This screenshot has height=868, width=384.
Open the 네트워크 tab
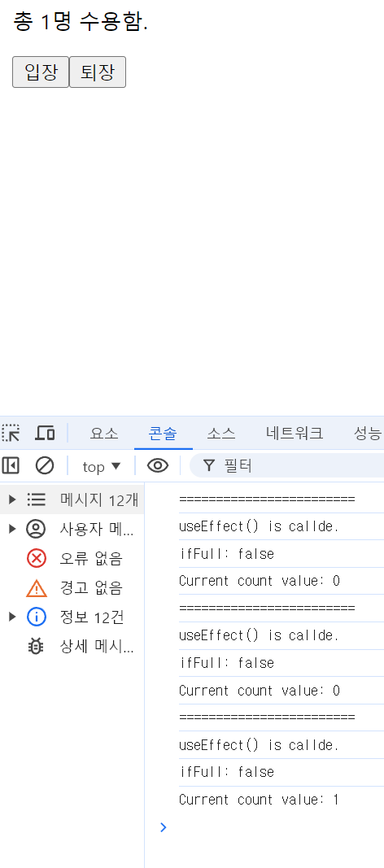point(295,434)
